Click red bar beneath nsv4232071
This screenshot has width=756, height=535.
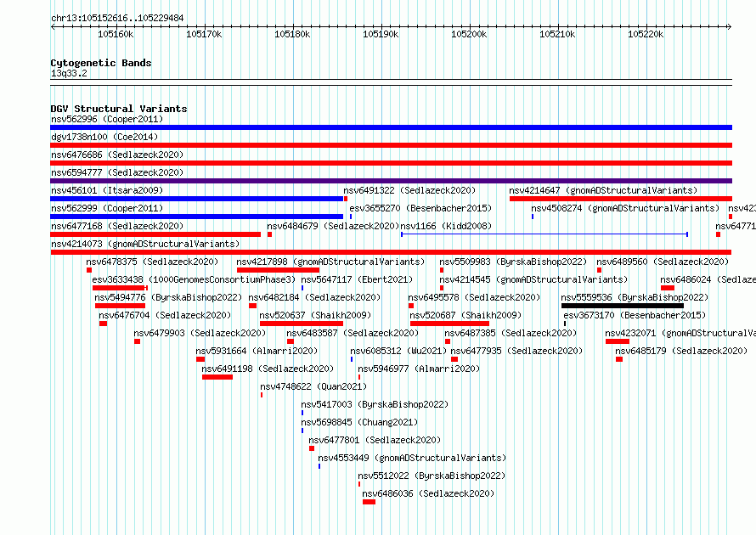point(618,341)
